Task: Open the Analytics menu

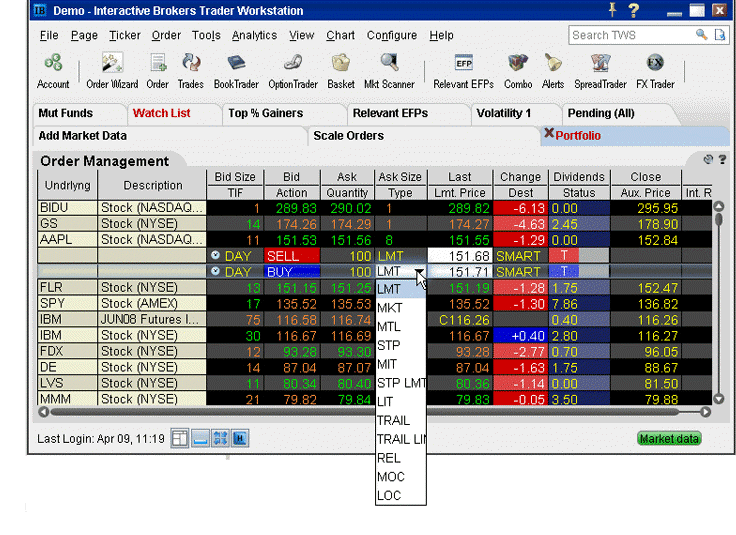Action: (x=254, y=35)
